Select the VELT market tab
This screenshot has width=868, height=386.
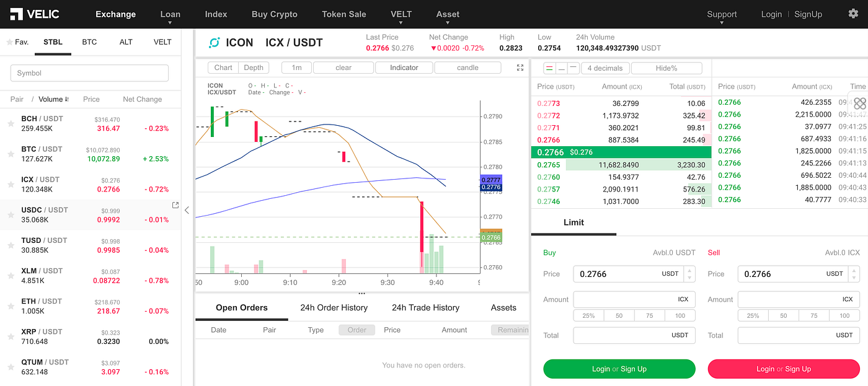click(162, 42)
